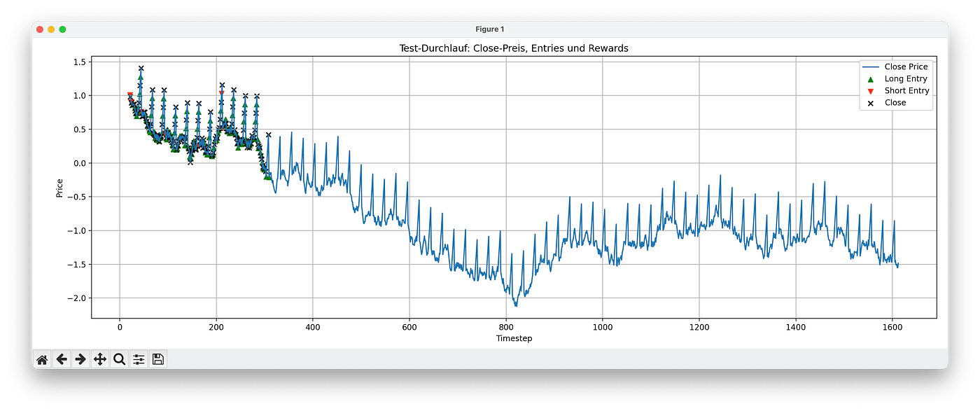Activate the pan axes tool

click(x=100, y=359)
